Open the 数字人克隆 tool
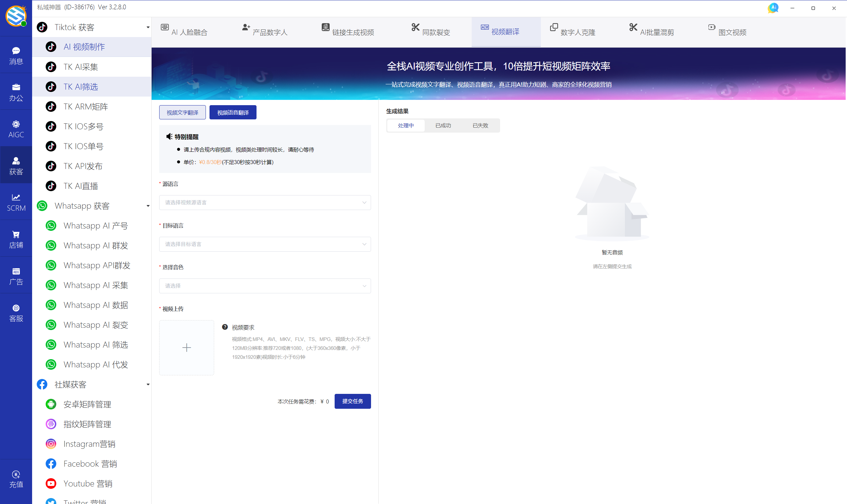This screenshot has height=504, width=847. 572,31
